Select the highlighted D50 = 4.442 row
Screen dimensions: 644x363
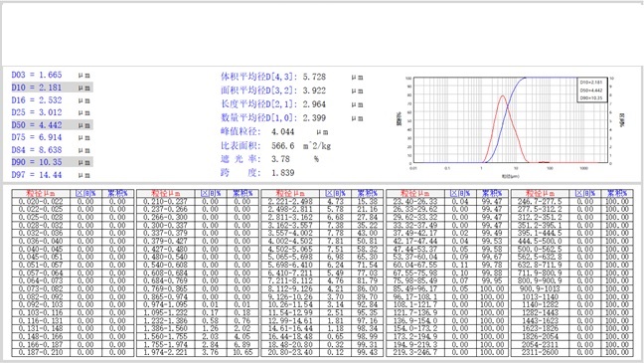[x=52, y=125]
